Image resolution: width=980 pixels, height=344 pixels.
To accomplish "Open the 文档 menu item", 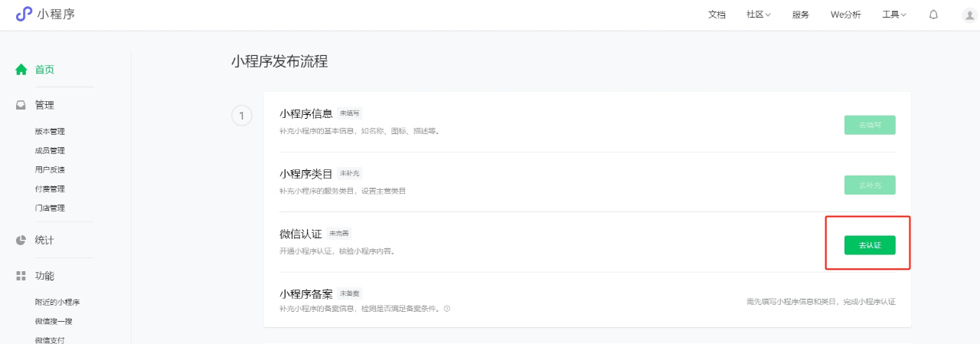I will 717,15.
